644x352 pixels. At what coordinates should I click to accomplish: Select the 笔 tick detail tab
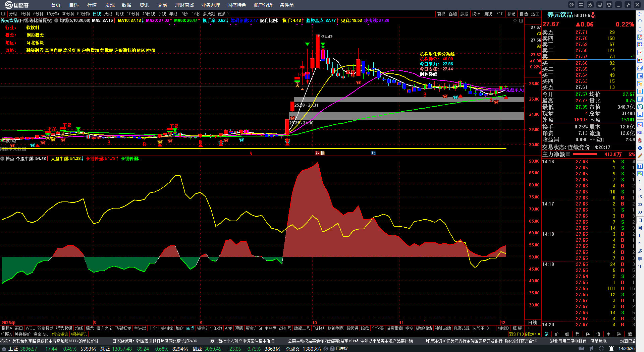click(x=547, y=334)
